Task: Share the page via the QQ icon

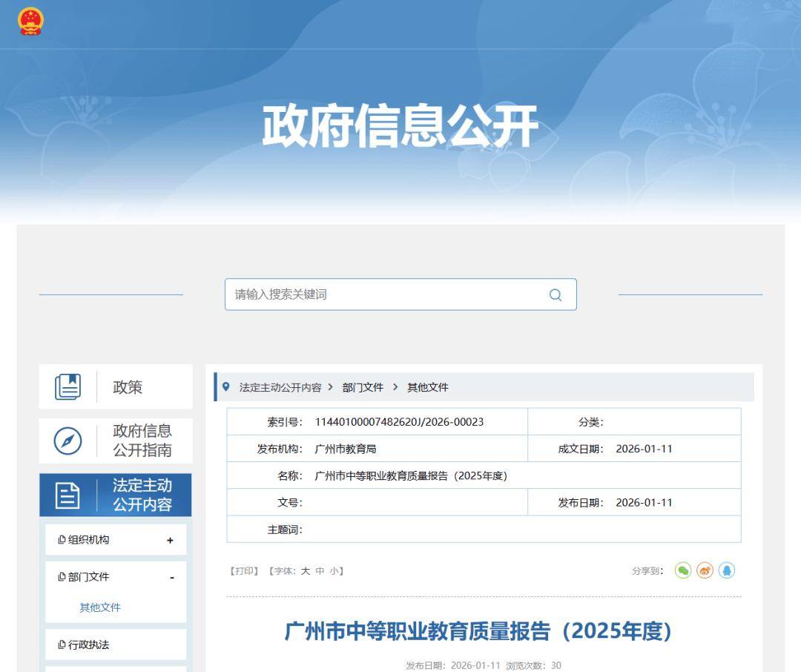Action: [x=726, y=570]
